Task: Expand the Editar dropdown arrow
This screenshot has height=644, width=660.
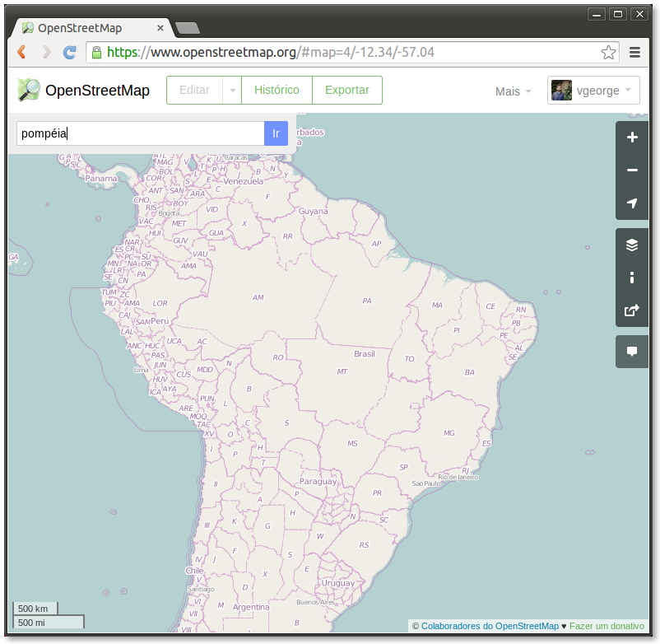Action: tap(232, 90)
